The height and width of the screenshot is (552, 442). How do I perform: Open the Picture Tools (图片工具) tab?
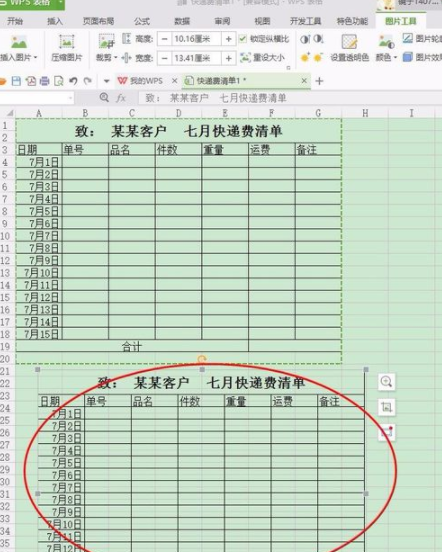400,21
